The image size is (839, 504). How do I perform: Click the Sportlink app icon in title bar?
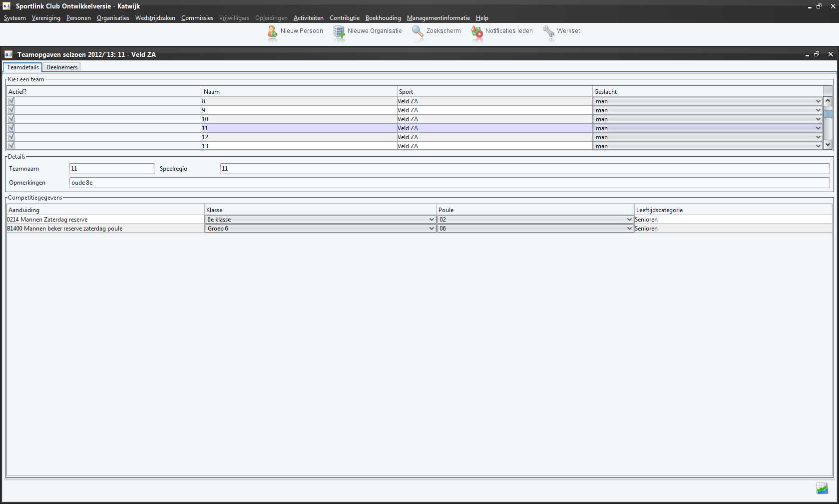[x=6, y=6]
